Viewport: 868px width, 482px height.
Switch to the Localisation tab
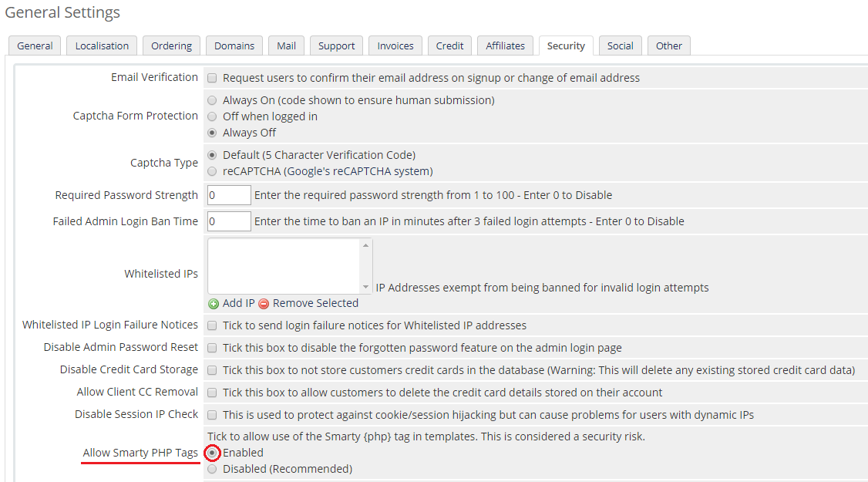pos(102,46)
